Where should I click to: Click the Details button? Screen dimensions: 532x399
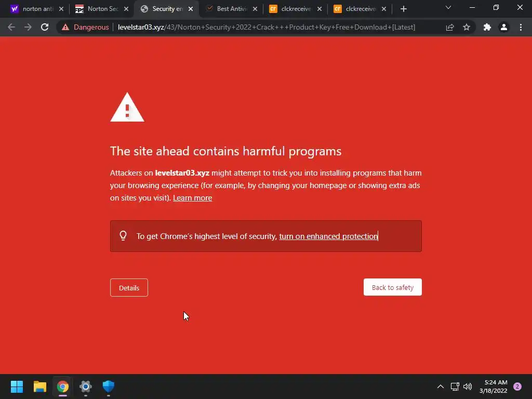coord(129,288)
